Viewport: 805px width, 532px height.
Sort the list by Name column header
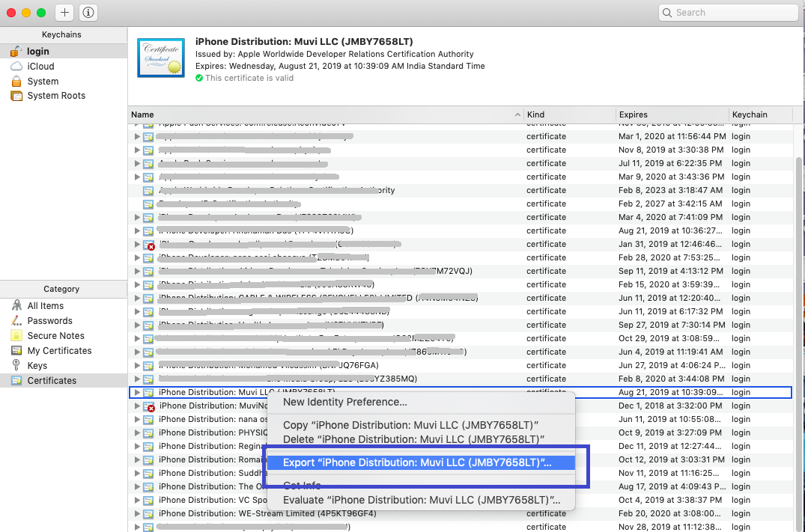click(x=326, y=115)
